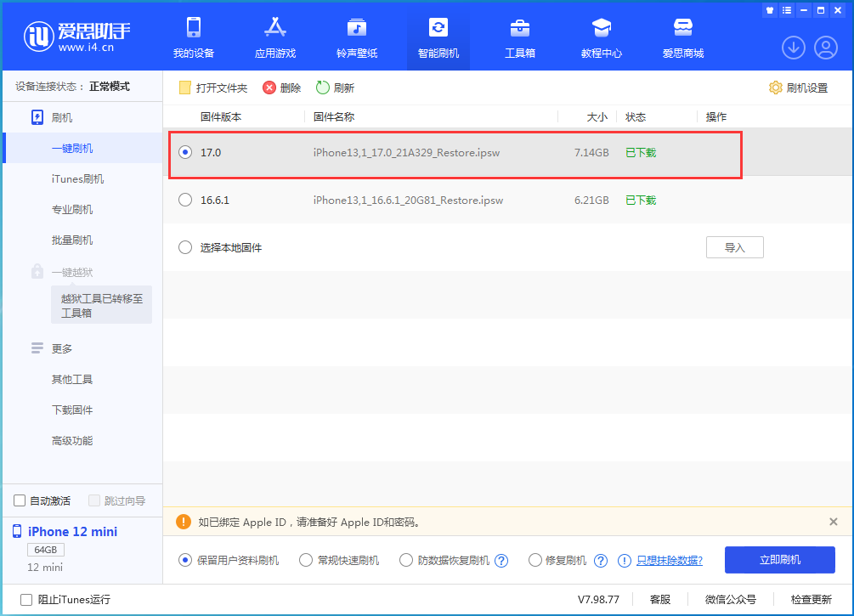This screenshot has height=616, width=854.
Task: Click 检查更新 to check updates
Action: [811, 600]
